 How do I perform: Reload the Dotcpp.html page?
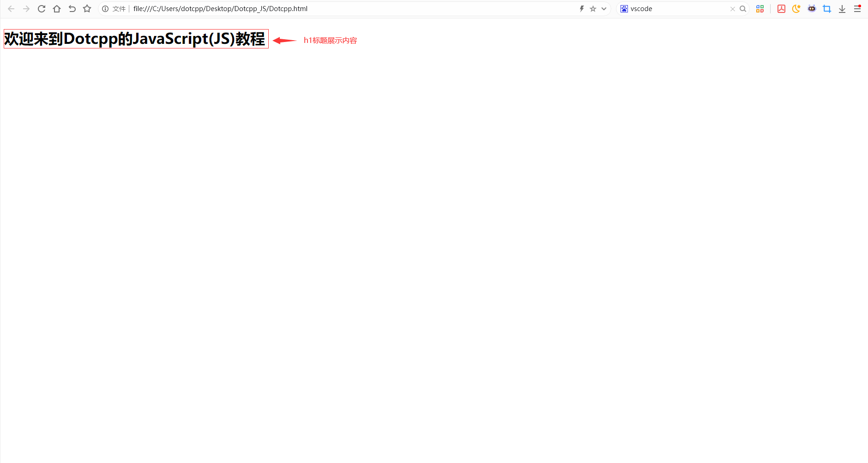42,9
